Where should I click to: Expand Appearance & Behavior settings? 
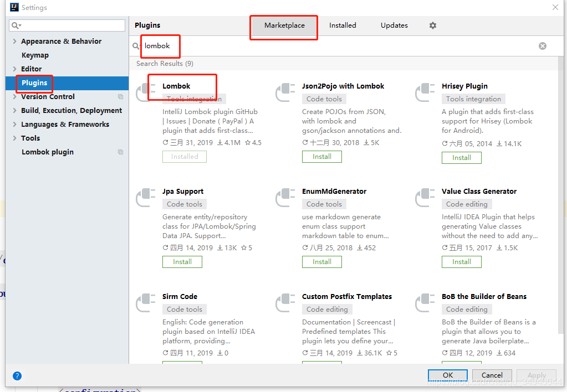click(x=14, y=41)
